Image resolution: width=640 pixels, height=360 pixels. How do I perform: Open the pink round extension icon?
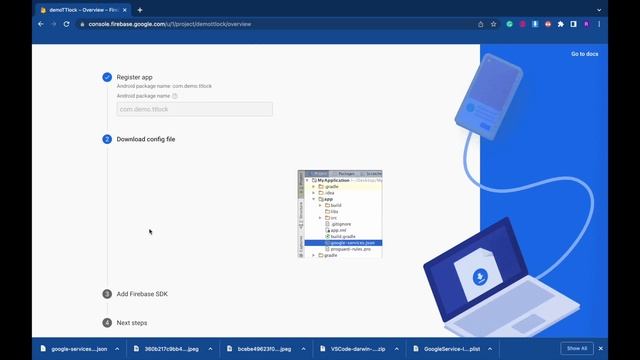522,24
